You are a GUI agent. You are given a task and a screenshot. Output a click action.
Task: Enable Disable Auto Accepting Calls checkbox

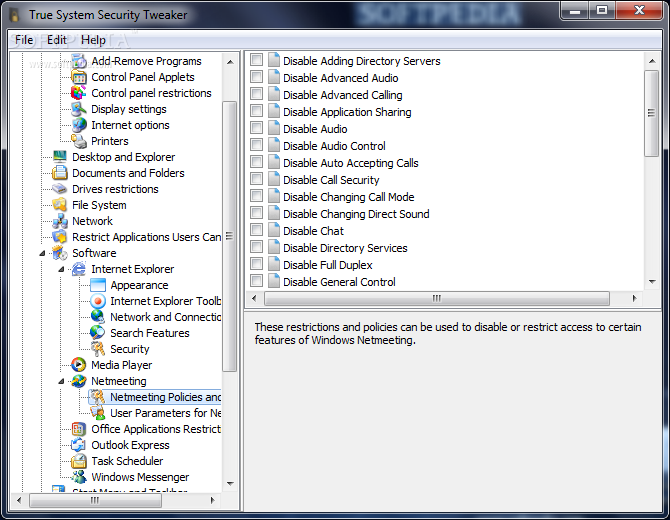click(x=256, y=162)
